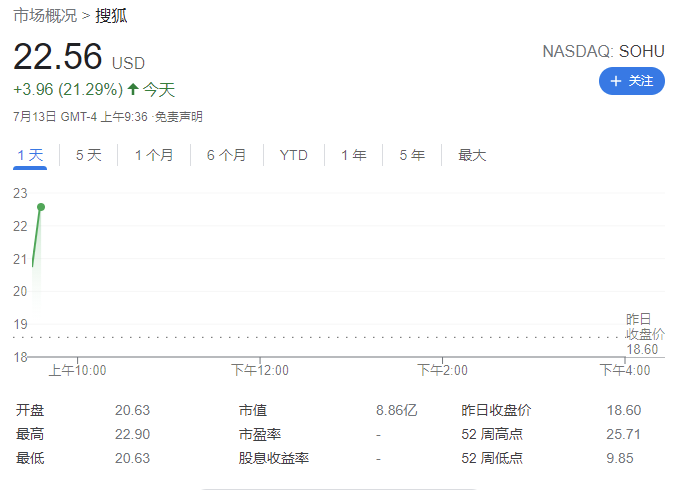Switch to the 1 年 tab

[x=353, y=155]
